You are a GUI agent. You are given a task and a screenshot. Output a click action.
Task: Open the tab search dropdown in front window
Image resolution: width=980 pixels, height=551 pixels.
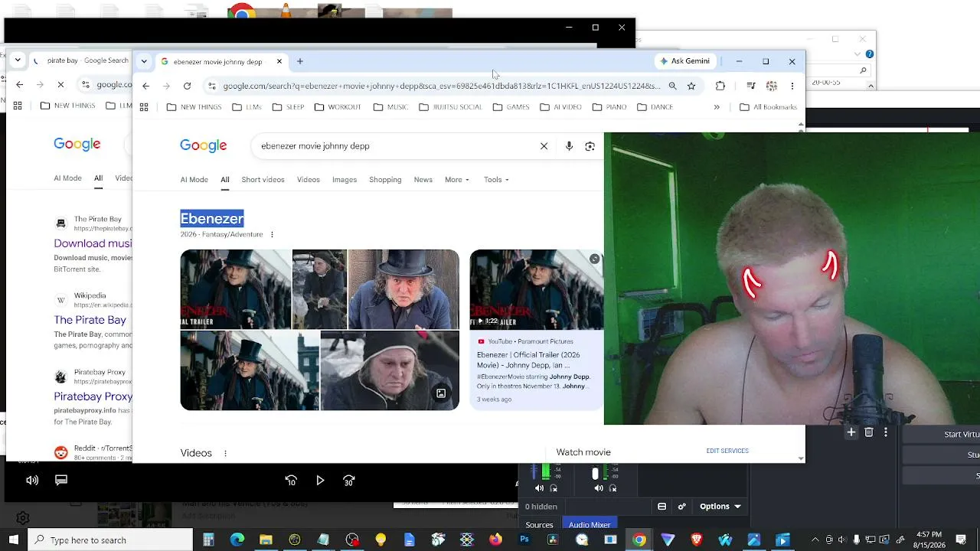144,61
